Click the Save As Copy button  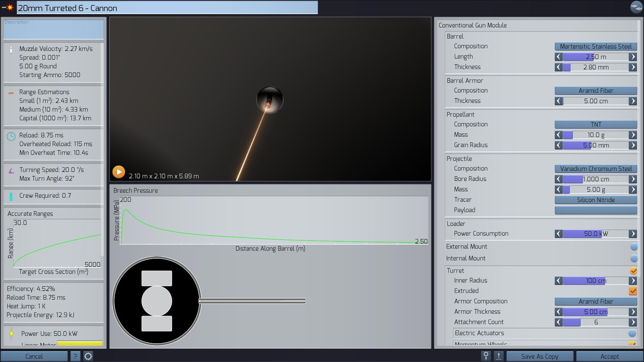click(x=540, y=356)
